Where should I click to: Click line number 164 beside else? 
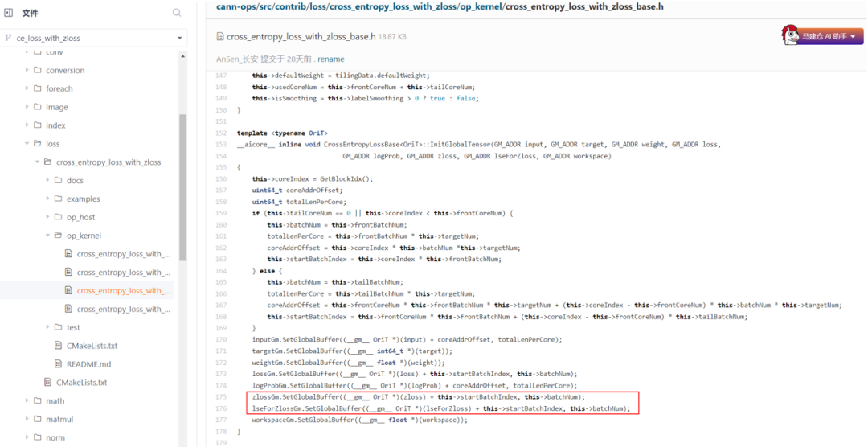click(221, 270)
